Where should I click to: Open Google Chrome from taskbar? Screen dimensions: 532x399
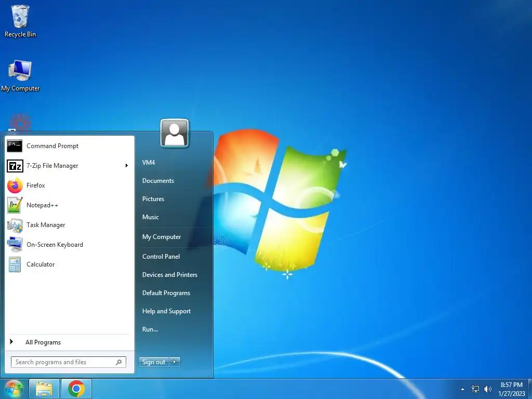tap(76, 389)
